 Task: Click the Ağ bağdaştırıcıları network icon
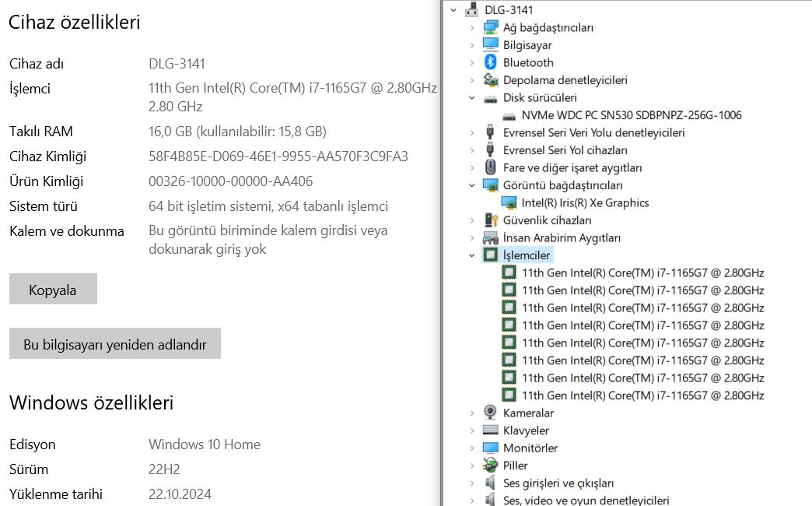pyautogui.click(x=491, y=27)
